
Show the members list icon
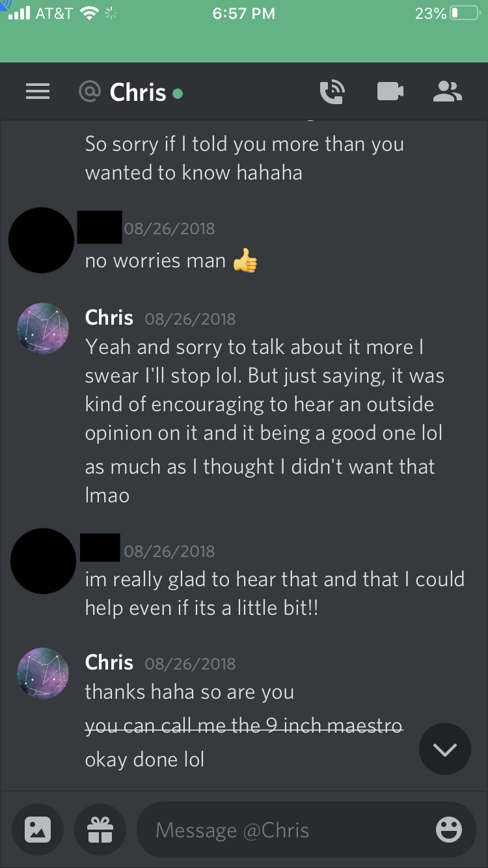tap(448, 92)
